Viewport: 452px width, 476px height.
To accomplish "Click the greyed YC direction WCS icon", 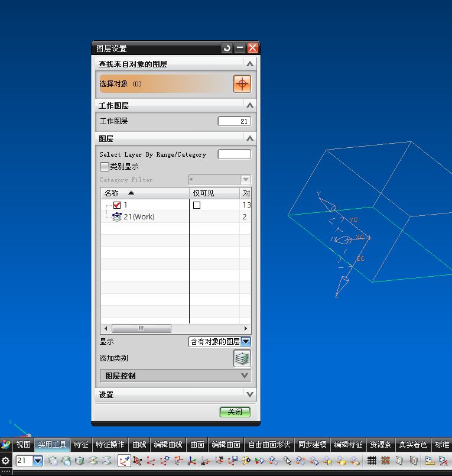I will tap(219, 461).
